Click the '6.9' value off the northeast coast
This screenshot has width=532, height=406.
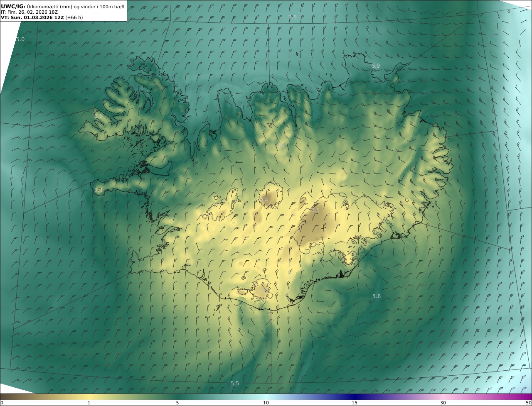375,66
